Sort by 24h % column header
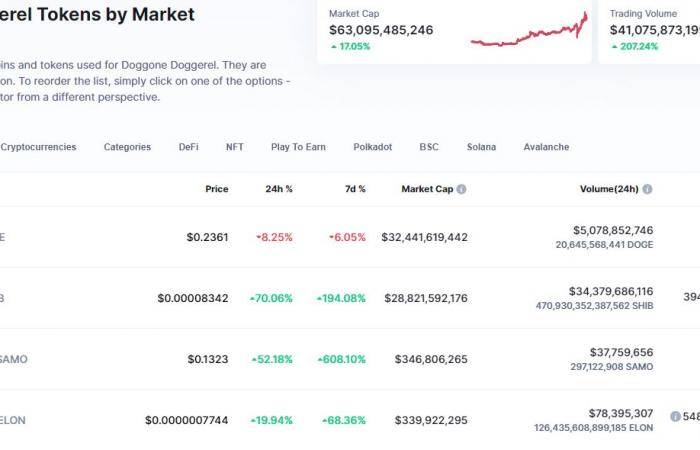Image resolution: width=700 pixels, height=450 pixels. coord(279,189)
